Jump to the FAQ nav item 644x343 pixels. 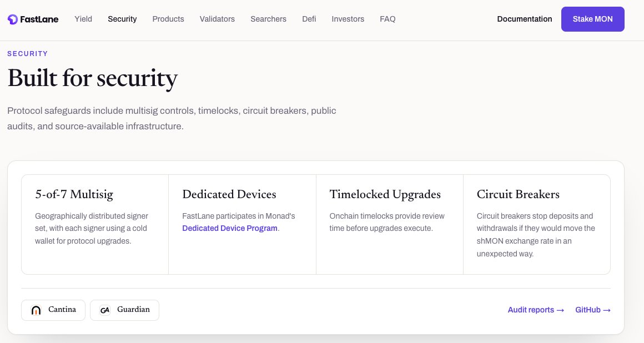coord(388,19)
